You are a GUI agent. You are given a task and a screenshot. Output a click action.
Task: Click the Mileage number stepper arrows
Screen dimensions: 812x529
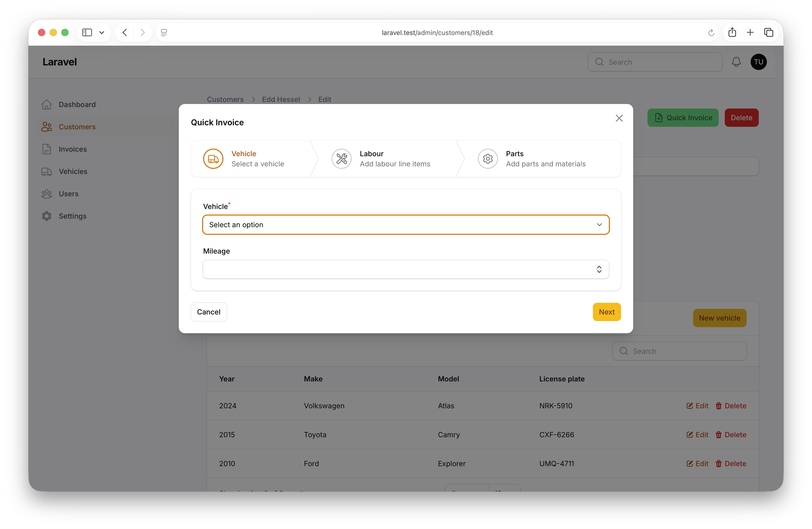coord(599,269)
